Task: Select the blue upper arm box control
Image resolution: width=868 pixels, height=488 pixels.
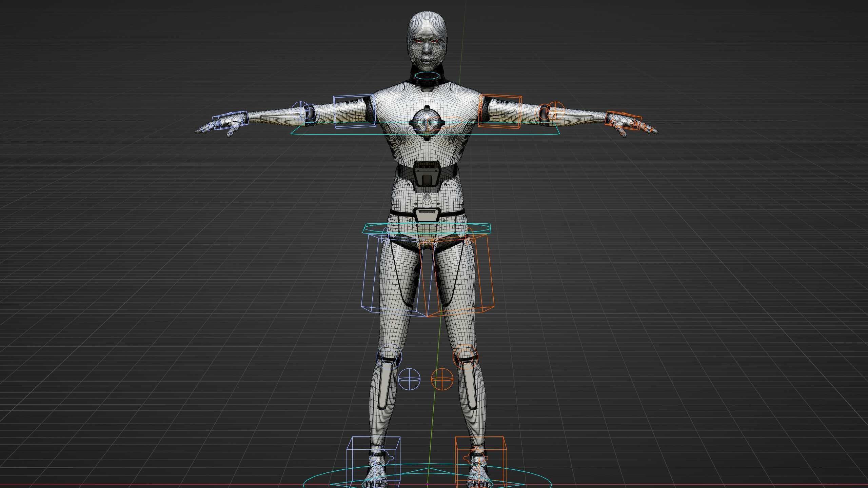Action: [354, 112]
